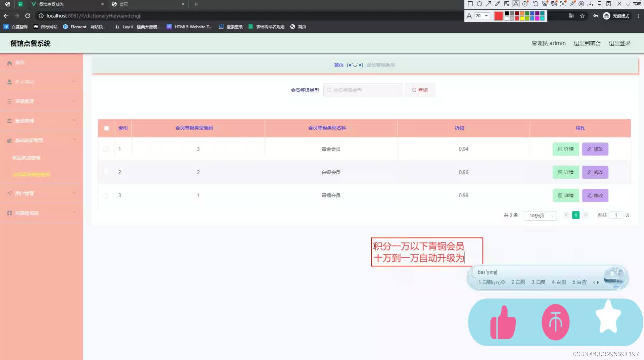
Task: Click 首页 breadcrumb link
Action: click(339, 65)
